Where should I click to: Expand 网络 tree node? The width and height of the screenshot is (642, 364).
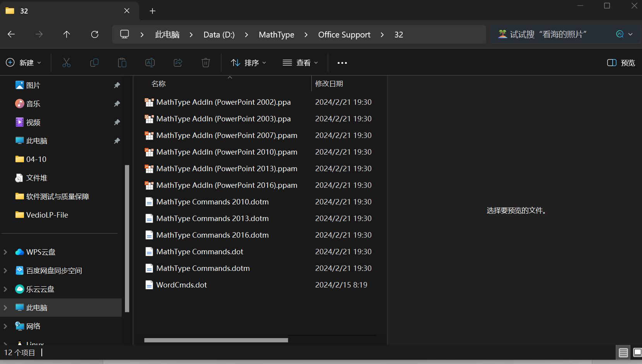5,326
